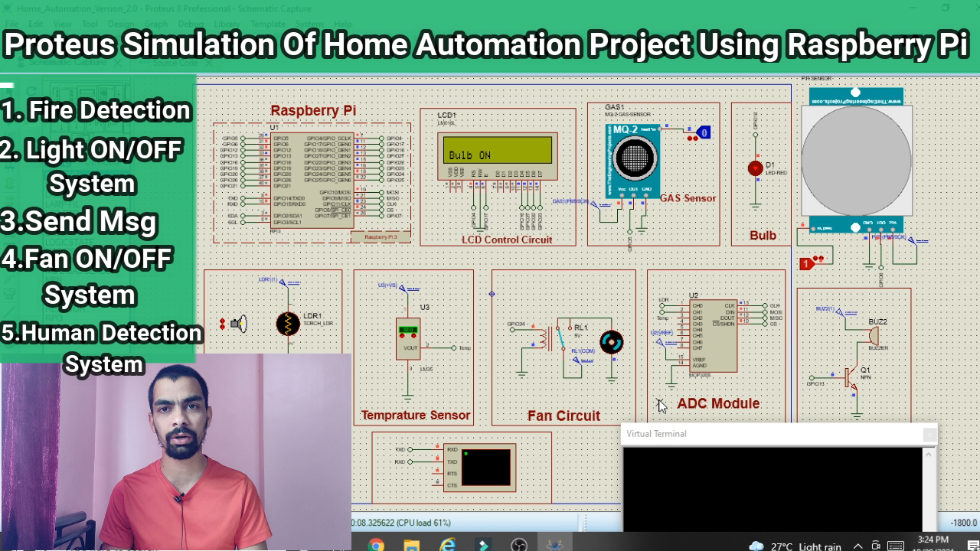Open Internet Explorer from the taskbar

point(448,545)
